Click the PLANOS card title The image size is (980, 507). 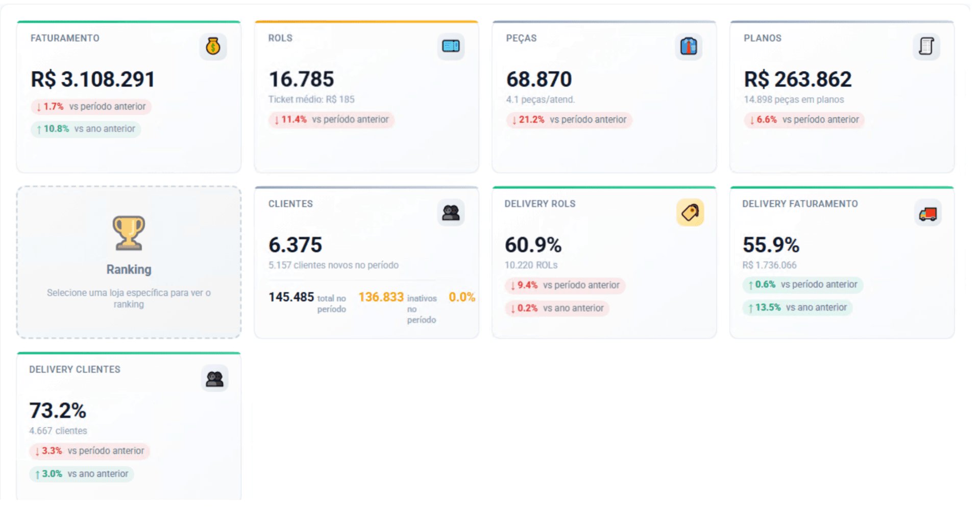click(763, 38)
